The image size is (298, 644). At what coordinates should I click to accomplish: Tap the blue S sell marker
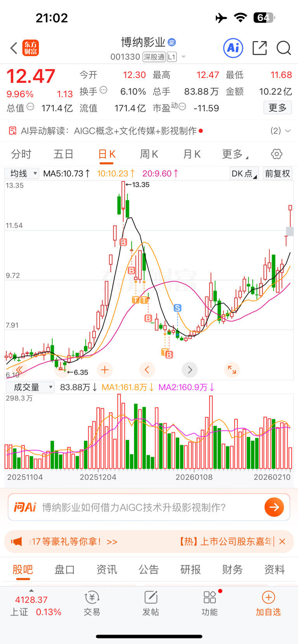point(177,308)
